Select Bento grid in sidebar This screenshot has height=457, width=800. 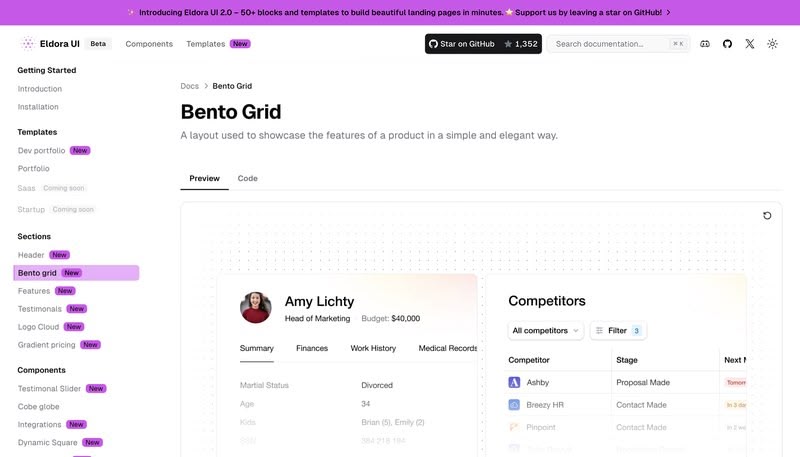(x=76, y=273)
